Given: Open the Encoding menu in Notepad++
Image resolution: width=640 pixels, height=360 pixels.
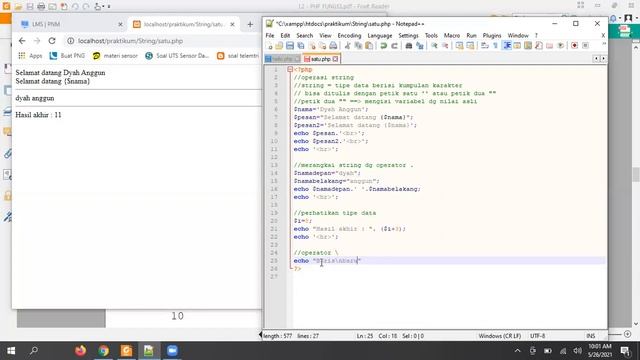Looking at the screenshot, I should click(x=349, y=36).
